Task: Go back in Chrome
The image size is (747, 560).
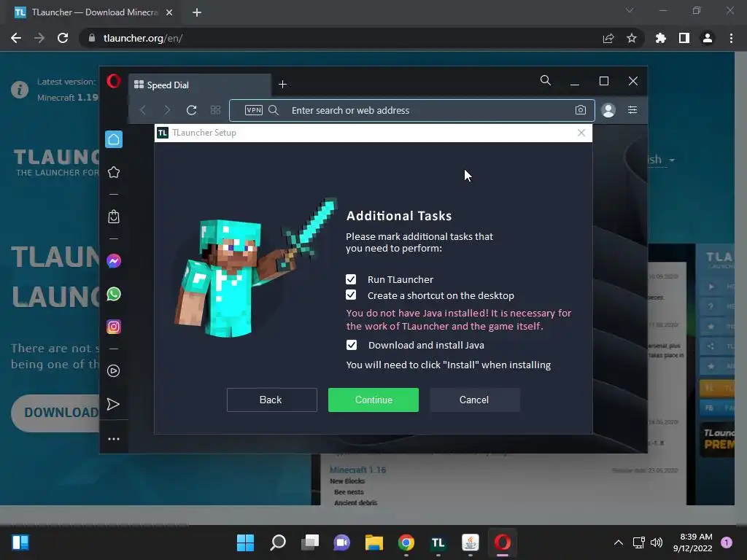Action: click(16, 38)
